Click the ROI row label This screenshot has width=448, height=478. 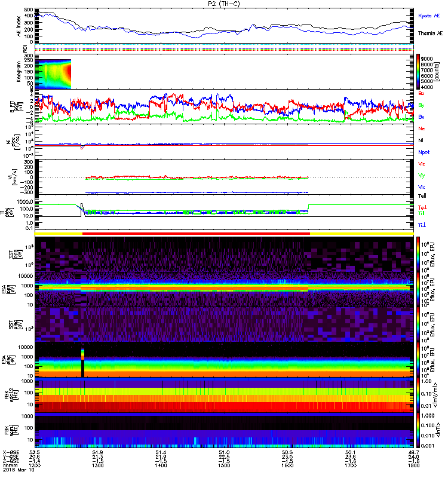25,48
